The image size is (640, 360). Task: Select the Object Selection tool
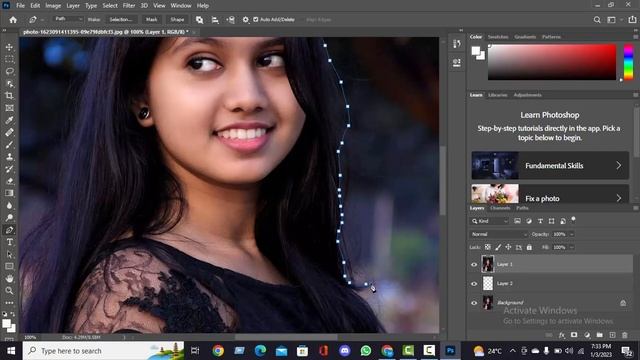[x=9, y=84]
